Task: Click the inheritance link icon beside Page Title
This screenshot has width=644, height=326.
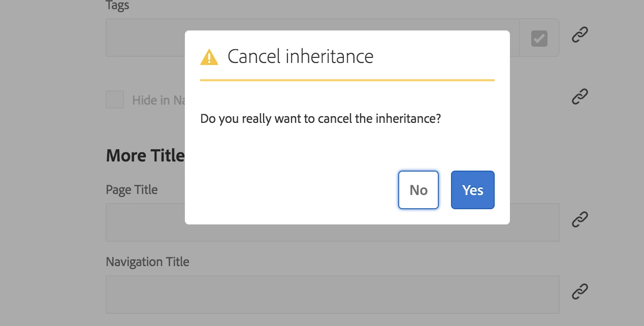Action: [x=579, y=219]
